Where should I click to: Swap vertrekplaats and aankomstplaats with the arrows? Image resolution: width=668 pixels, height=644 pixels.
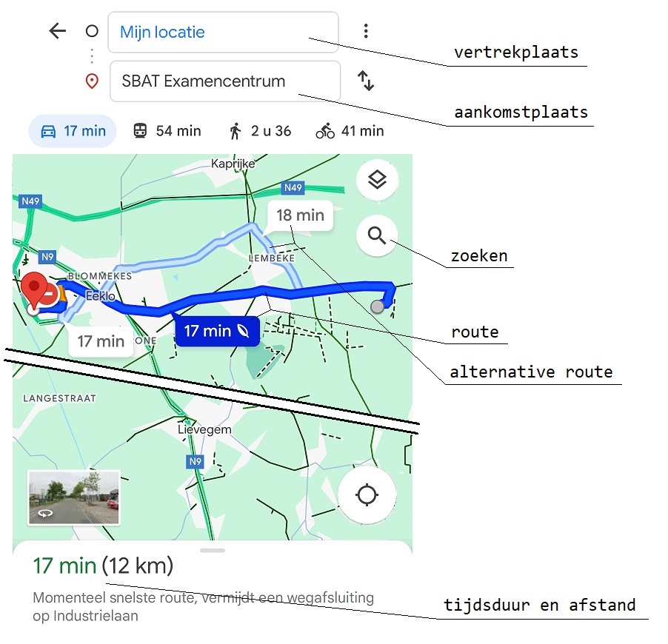[367, 81]
